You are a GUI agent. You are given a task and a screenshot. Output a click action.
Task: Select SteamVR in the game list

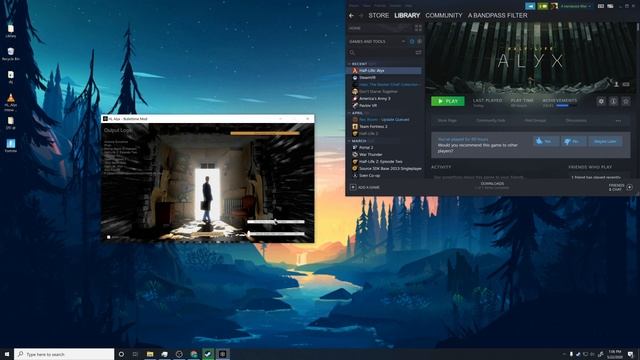click(384, 78)
